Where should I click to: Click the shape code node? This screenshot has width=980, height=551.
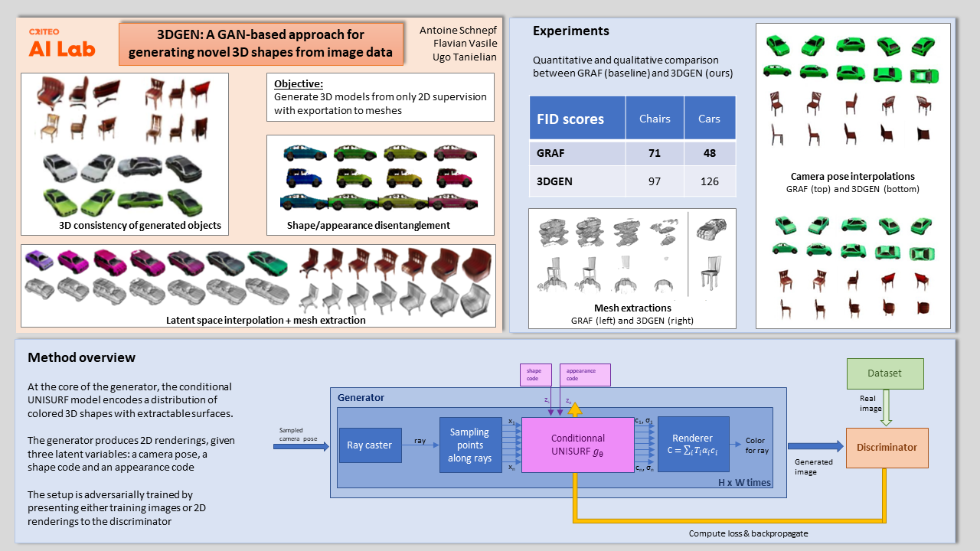(535, 374)
